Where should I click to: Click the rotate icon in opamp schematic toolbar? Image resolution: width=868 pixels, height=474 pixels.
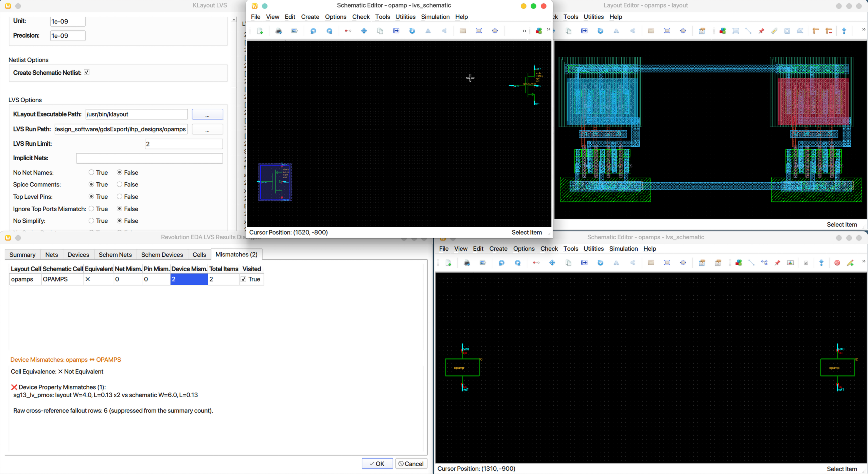tap(412, 31)
